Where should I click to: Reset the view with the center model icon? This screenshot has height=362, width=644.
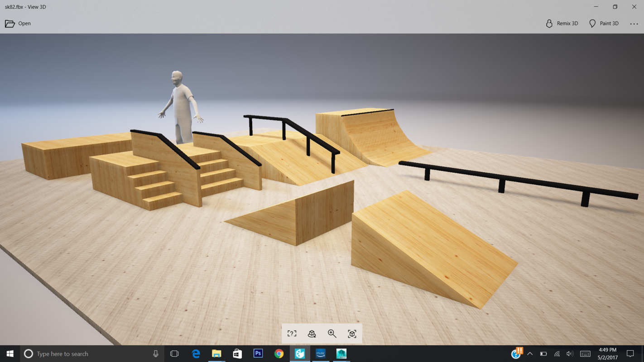coord(352,333)
